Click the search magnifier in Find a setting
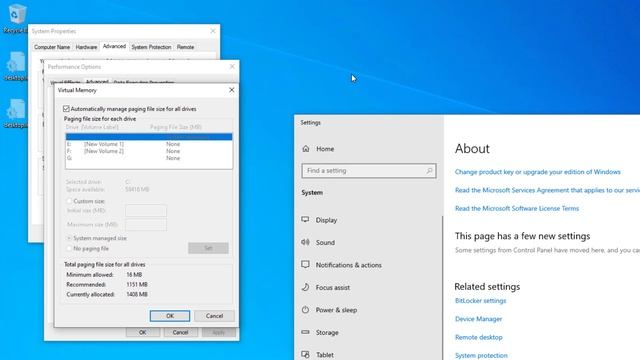Screen dimensions: 640x360 [429, 171]
